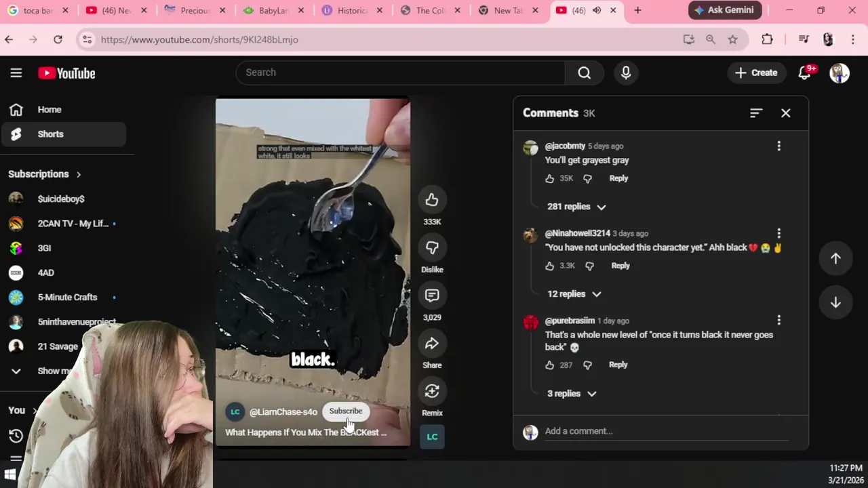
Task: Expand the 3 replies thread
Action: click(x=572, y=394)
